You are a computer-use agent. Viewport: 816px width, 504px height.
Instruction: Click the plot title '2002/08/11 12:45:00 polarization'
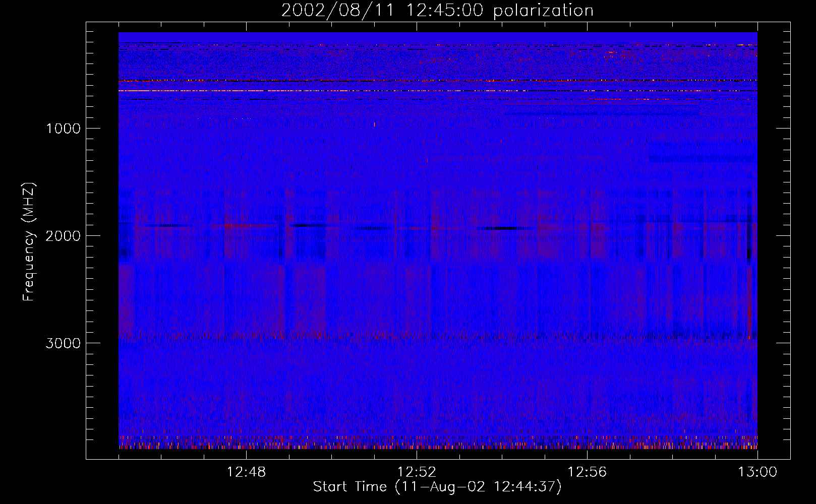click(x=437, y=11)
